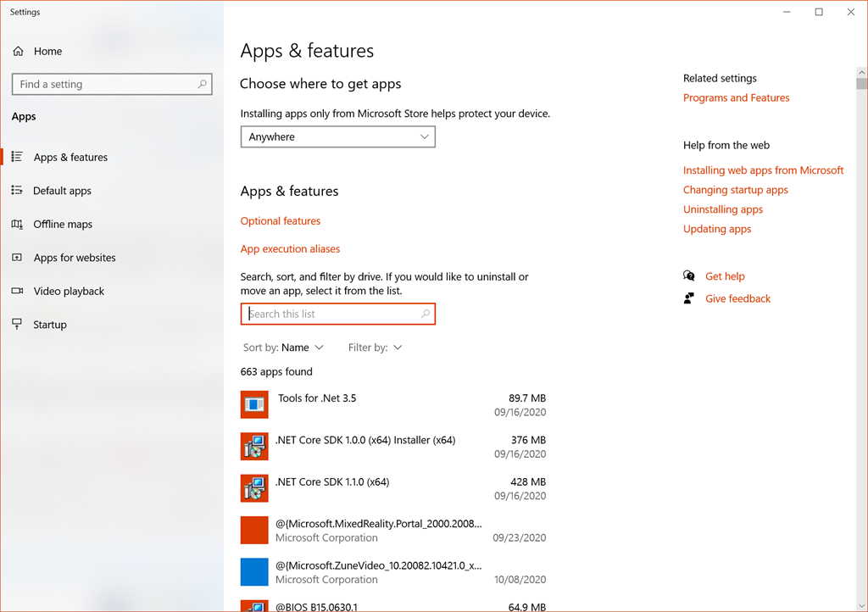Open Uninstalling apps help link
Screen dimensions: 868x612
(723, 209)
